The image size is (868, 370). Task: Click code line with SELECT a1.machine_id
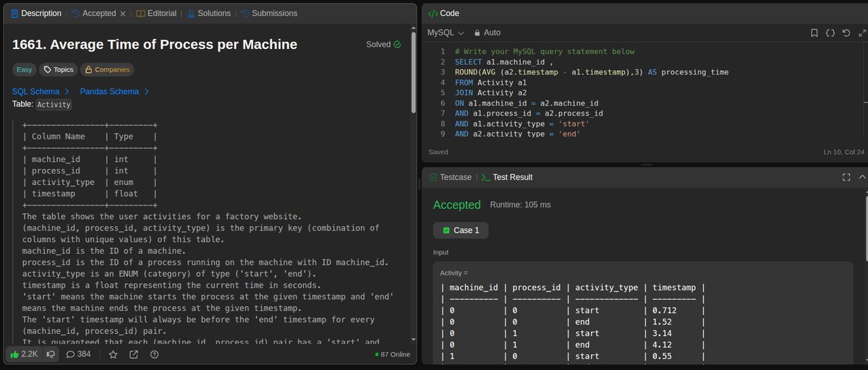503,62
